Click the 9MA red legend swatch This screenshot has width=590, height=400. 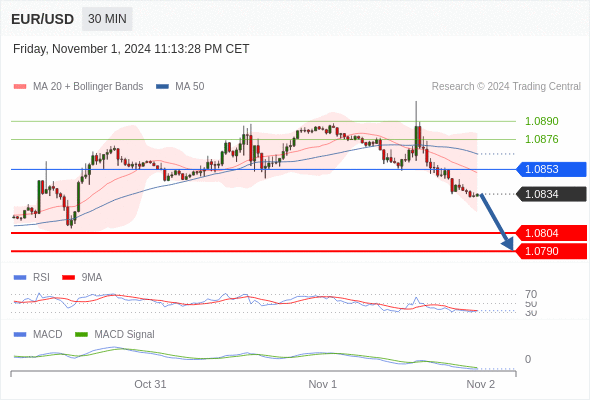68,278
